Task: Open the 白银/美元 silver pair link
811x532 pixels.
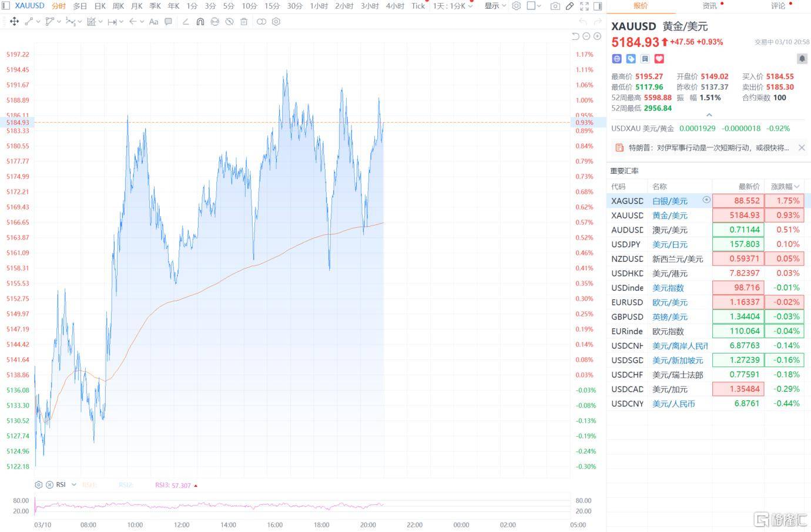Action: point(669,201)
